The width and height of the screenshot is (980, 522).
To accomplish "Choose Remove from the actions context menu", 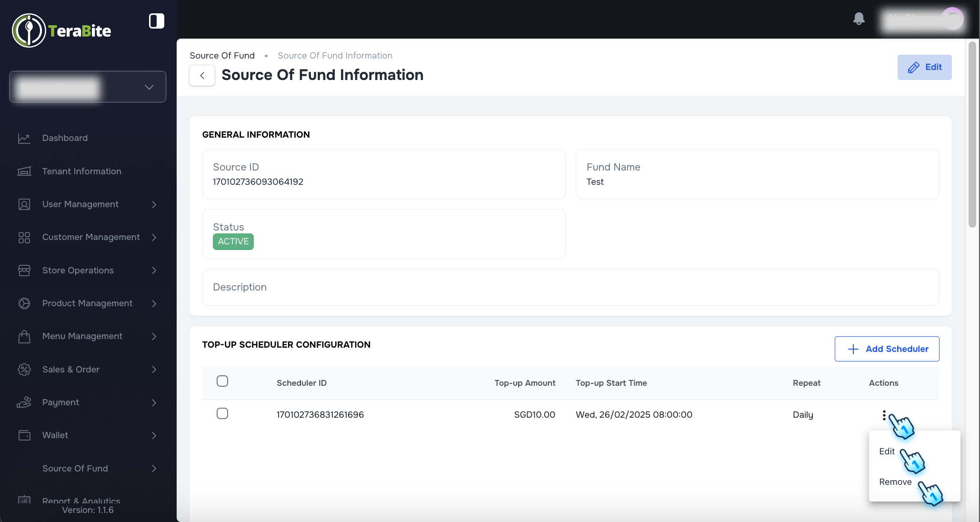I will pos(895,482).
